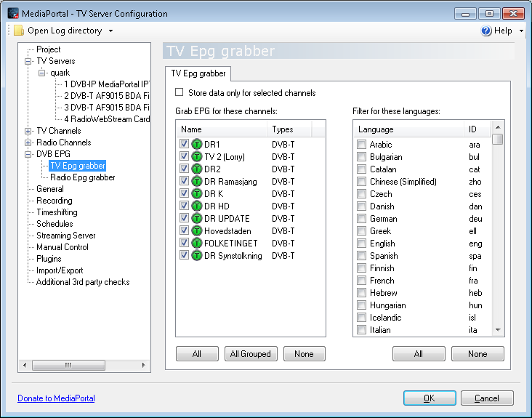
Task: Select the Import/Export tree item
Action: [60, 270]
